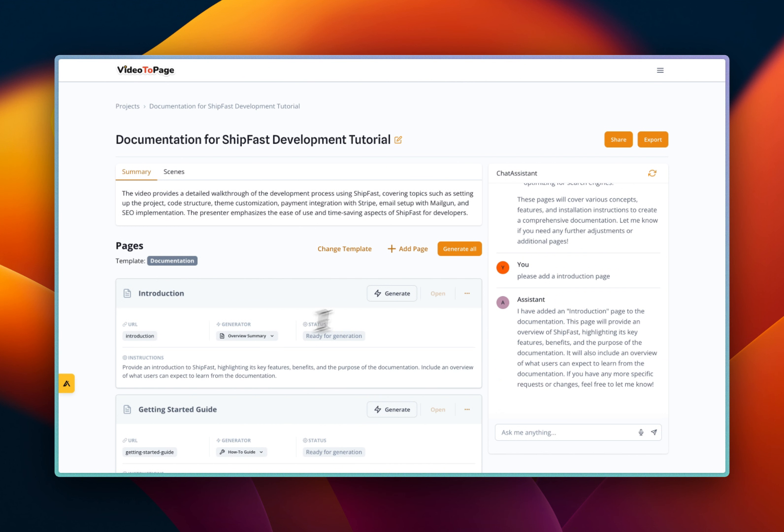Open the hamburger menu icon
Image resolution: width=784 pixels, height=532 pixels.
click(660, 70)
